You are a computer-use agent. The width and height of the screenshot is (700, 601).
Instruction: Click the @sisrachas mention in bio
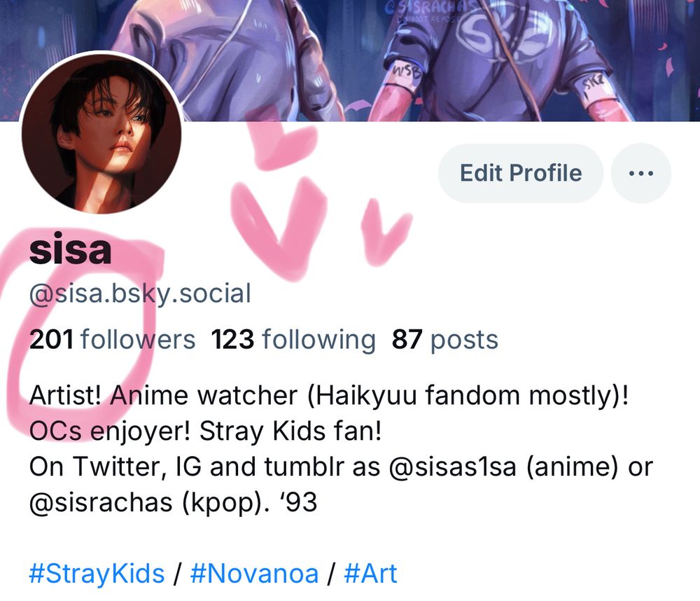[101, 502]
